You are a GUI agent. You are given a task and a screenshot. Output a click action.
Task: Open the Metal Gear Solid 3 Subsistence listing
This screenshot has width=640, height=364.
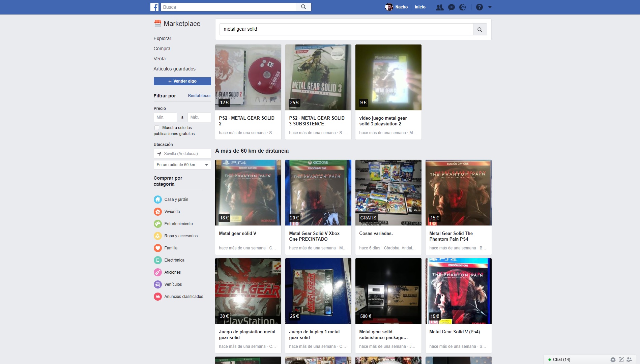tap(318, 92)
